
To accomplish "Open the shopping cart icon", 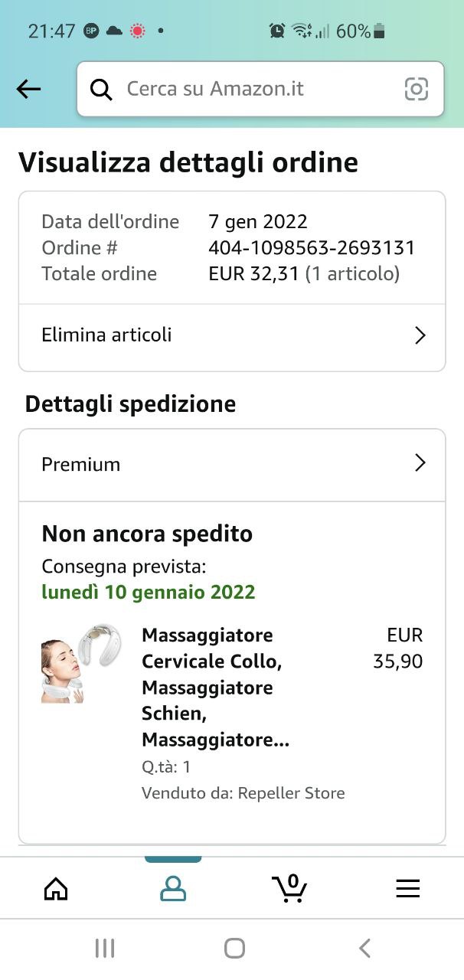I will [x=289, y=888].
